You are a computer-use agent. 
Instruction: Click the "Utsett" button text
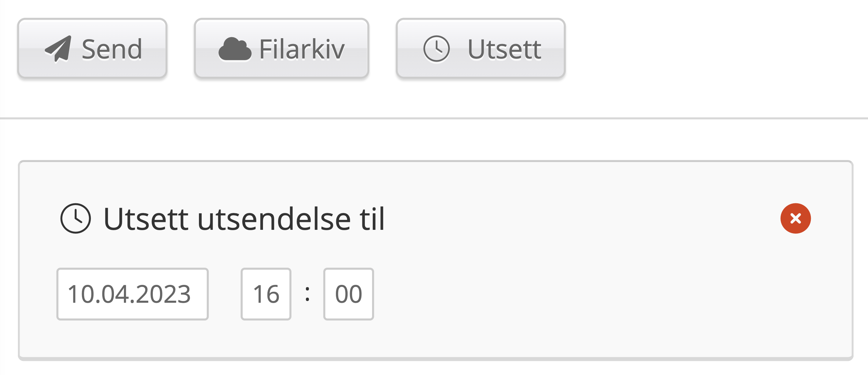(504, 49)
